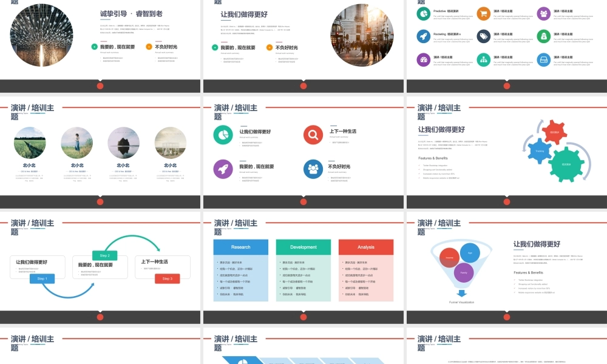The height and width of the screenshot is (364, 607).
Task: Select the dark navy price tag icon
Action: coord(484,36)
